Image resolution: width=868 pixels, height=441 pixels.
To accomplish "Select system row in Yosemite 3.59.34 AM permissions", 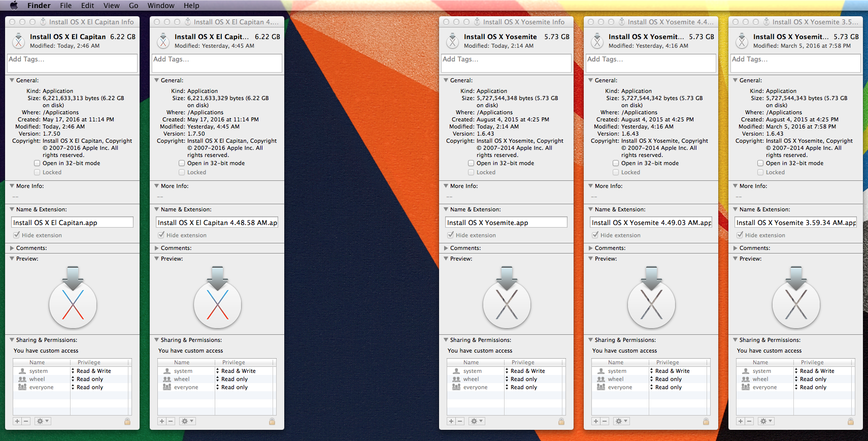I will 795,371.
